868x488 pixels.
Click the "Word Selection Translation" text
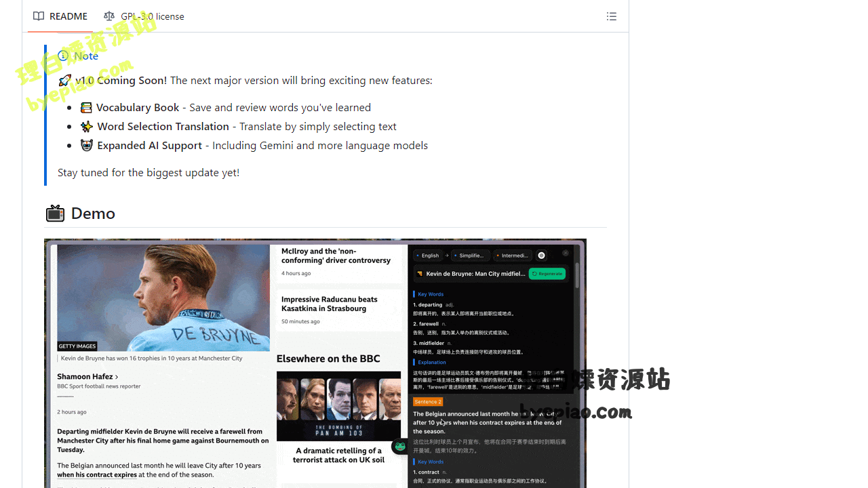click(163, 126)
